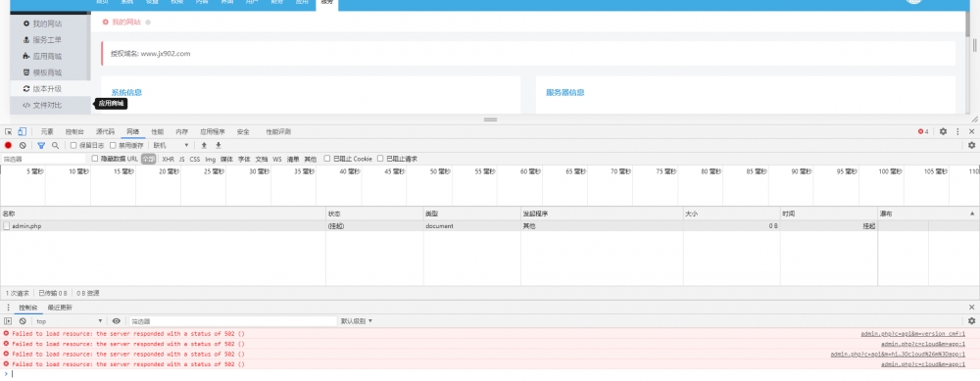The image size is (980, 381).
Task: Activate the inspect element picker icon
Action: point(9,132)
